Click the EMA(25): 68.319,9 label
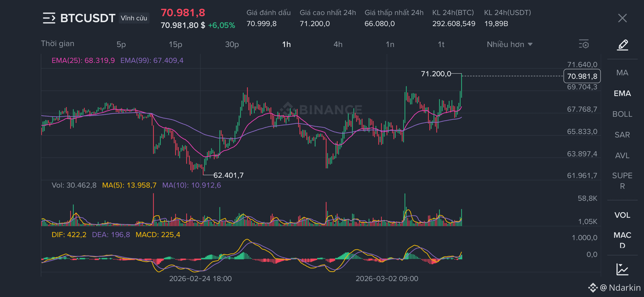 tap(83, 60)
